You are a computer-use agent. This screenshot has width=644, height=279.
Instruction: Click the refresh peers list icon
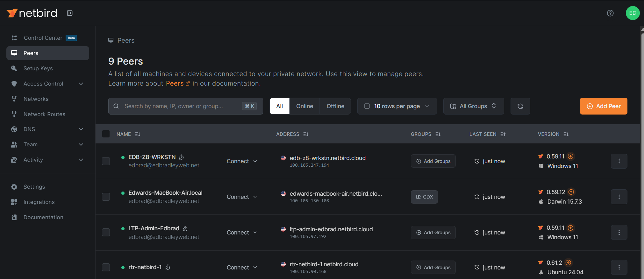coord(520,106)
